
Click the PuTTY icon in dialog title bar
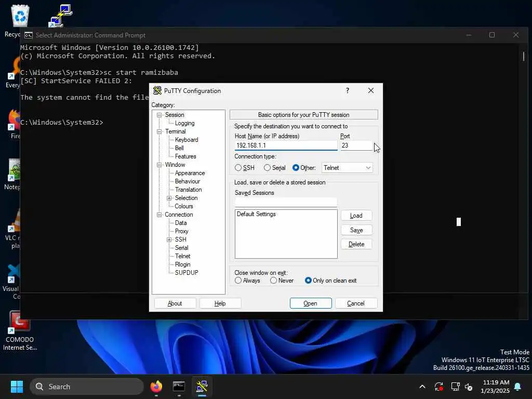[157, 90]
